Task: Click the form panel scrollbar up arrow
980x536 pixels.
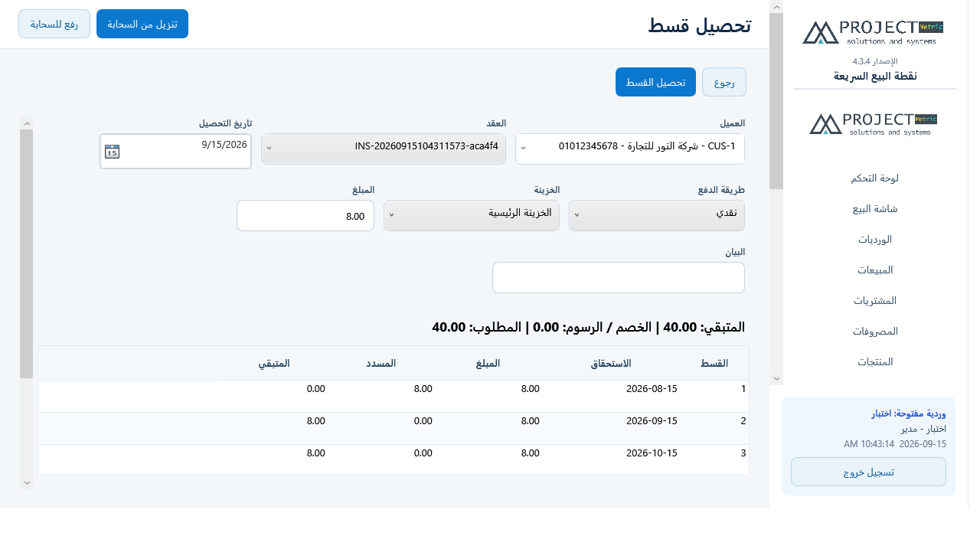Action: click(x=27, y=123)
